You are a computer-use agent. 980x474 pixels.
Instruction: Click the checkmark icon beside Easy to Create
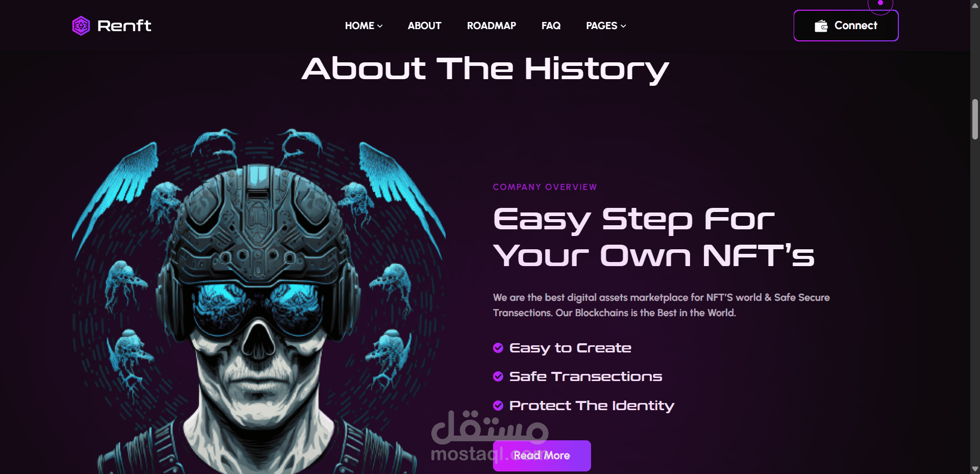pos(498,348)
